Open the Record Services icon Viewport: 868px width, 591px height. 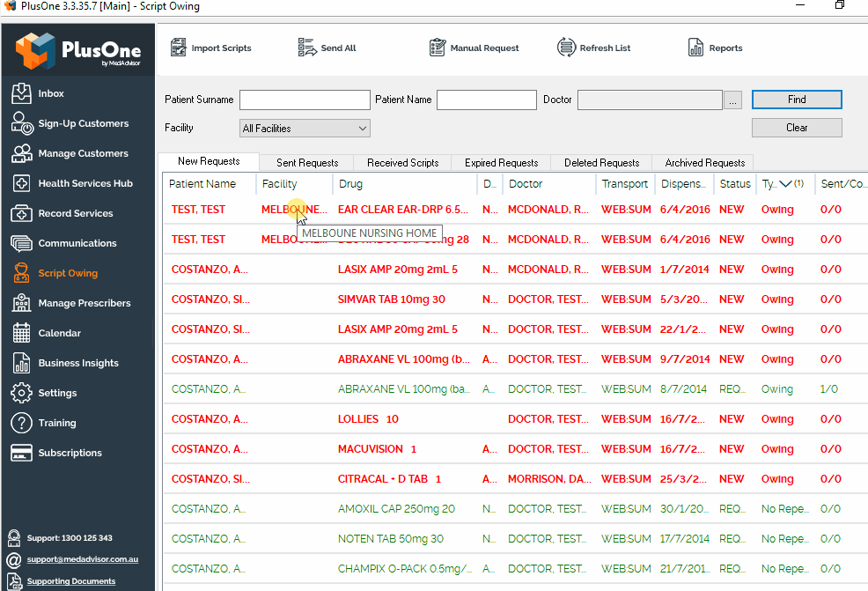(22, 213)
